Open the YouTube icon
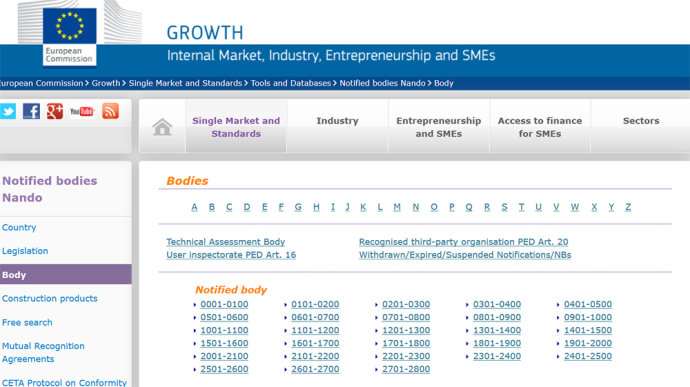Image resolution: width=690 pixels, height=387 pixels. [x=82, y=111]
